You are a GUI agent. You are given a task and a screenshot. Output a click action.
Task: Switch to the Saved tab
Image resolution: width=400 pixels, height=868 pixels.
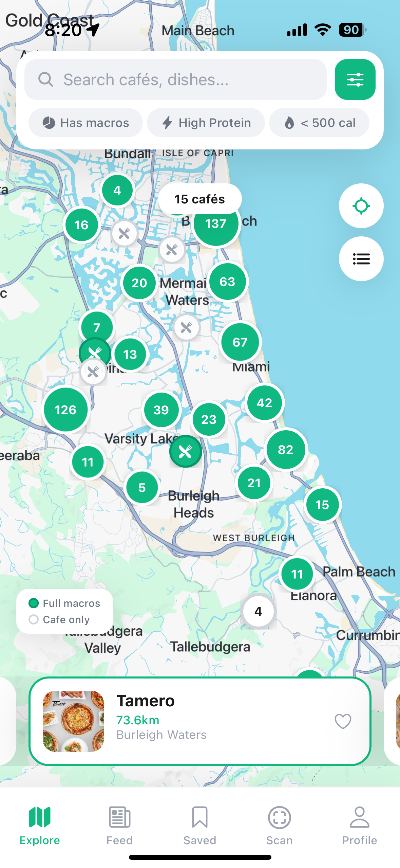click(200, 826)
